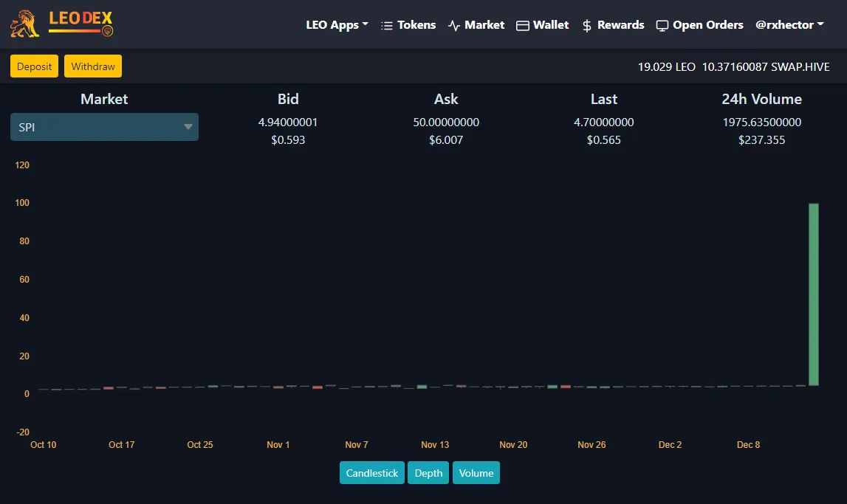Click the Wallet card icon
This screenshot has width=847, height=504.
point(522,25)
